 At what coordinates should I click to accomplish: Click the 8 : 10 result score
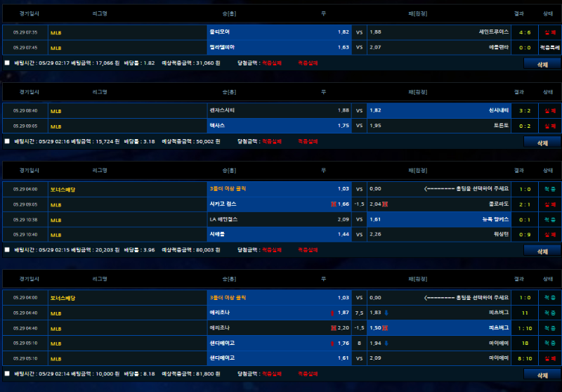coord(525,359)
